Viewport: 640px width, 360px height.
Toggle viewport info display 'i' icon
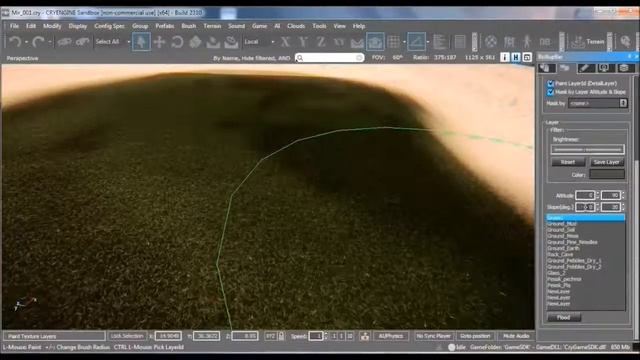point(505,58)
